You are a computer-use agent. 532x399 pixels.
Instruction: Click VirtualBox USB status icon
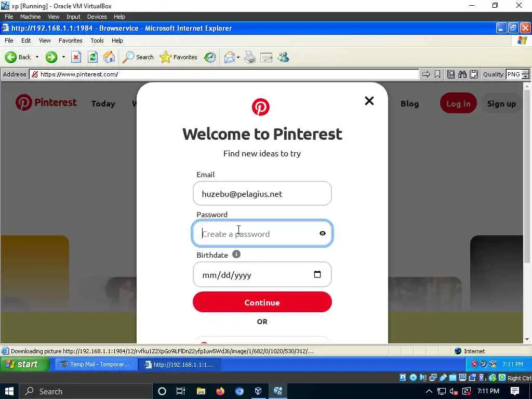443,377
